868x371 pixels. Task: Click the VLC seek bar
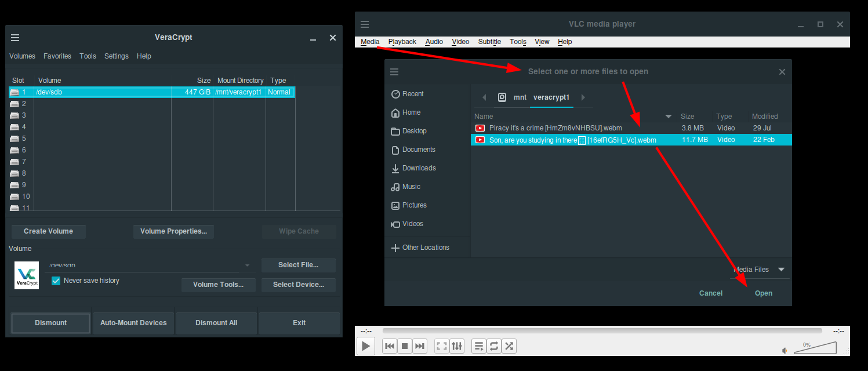pos(602,331)
